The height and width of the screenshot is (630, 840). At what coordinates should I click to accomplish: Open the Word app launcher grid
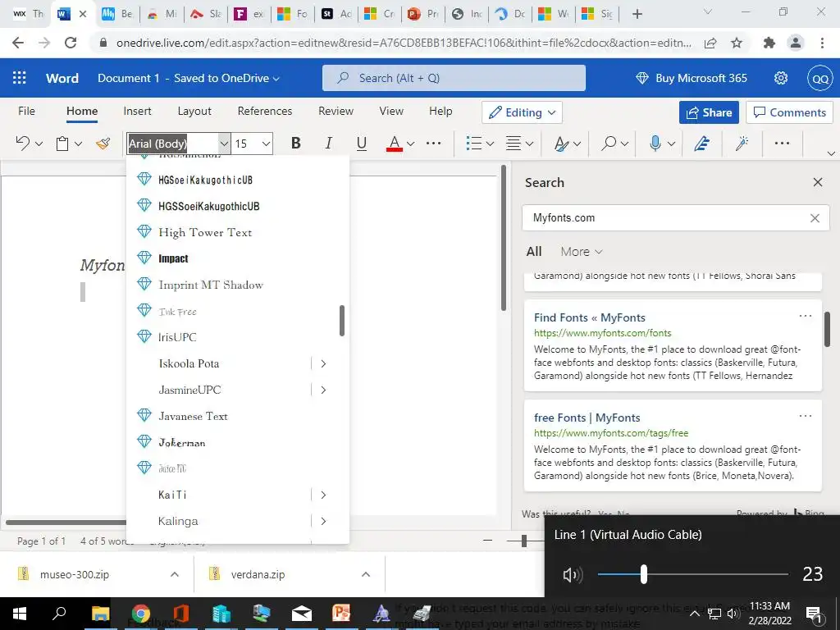coord(20,78)
